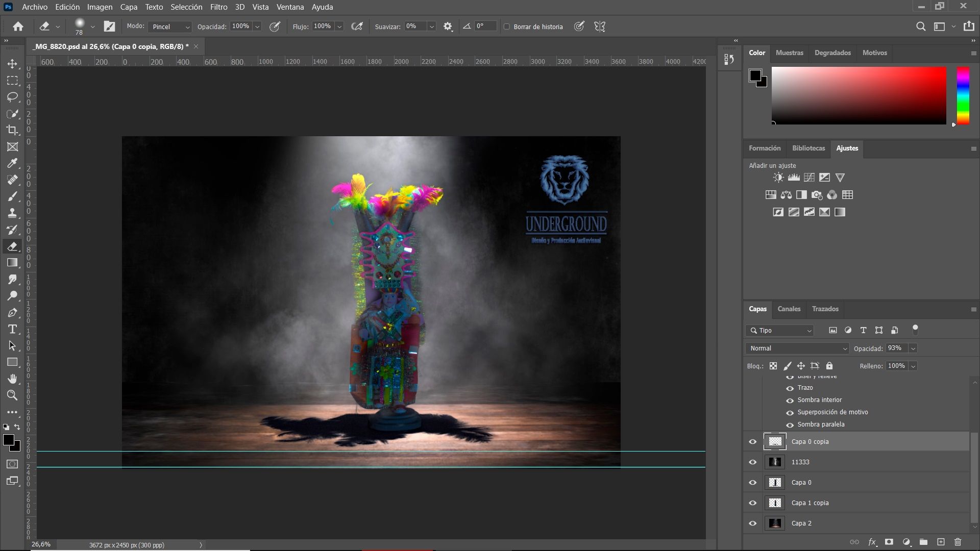The image size is (980, 551).
Task: Click the rainbow hue slider strip
Action: (963, 95)
